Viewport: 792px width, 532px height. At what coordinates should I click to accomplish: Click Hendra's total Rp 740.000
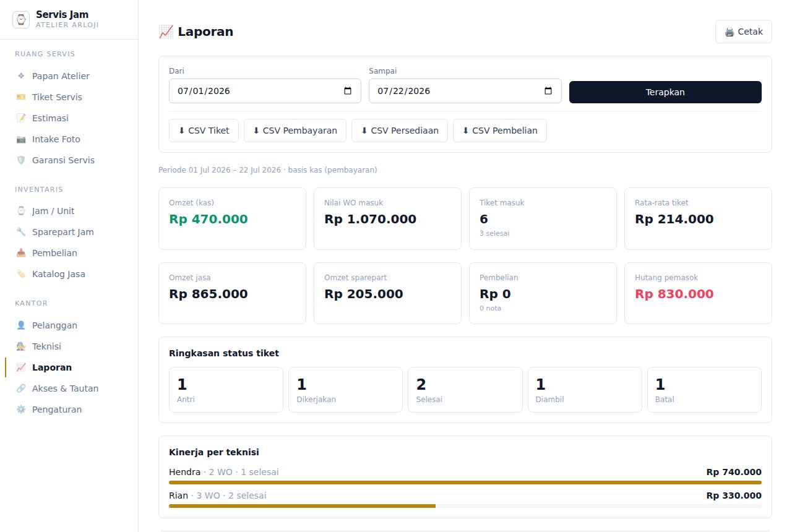734,472
